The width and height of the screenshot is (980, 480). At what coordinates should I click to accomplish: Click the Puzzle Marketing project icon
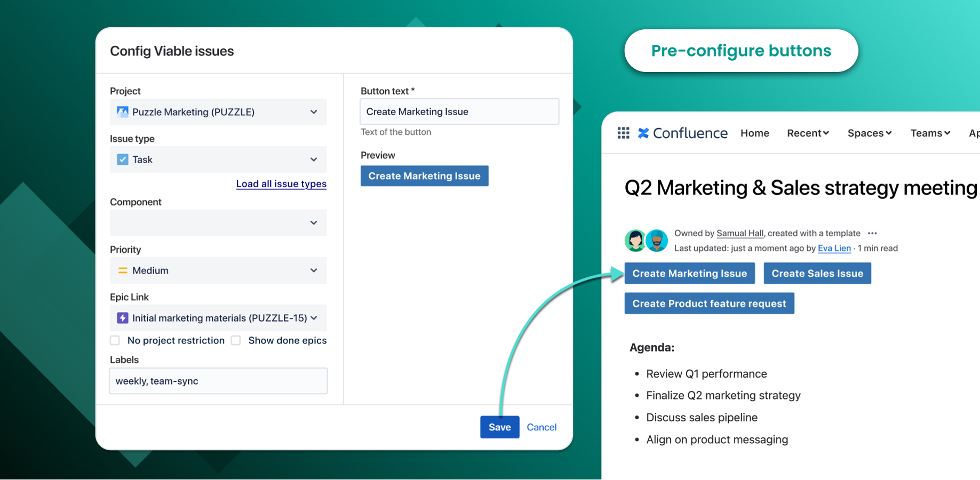pos(123,112)
